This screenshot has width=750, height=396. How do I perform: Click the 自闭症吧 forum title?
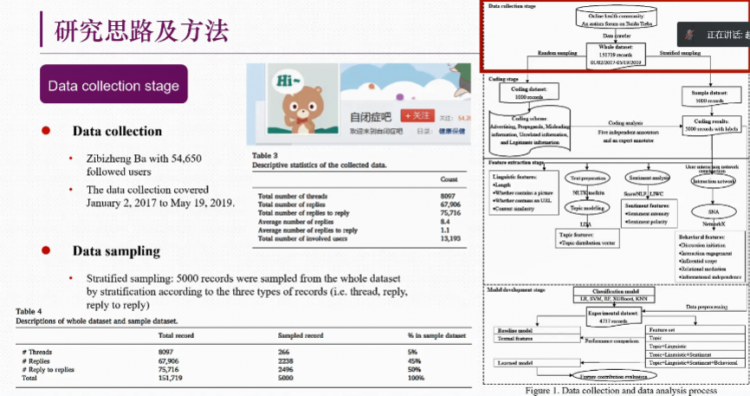370,117
